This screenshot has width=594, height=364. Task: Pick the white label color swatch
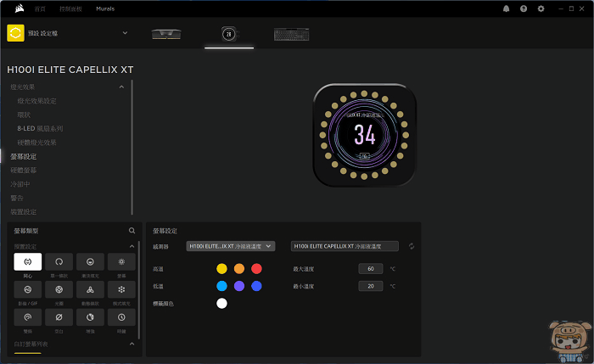221,304
